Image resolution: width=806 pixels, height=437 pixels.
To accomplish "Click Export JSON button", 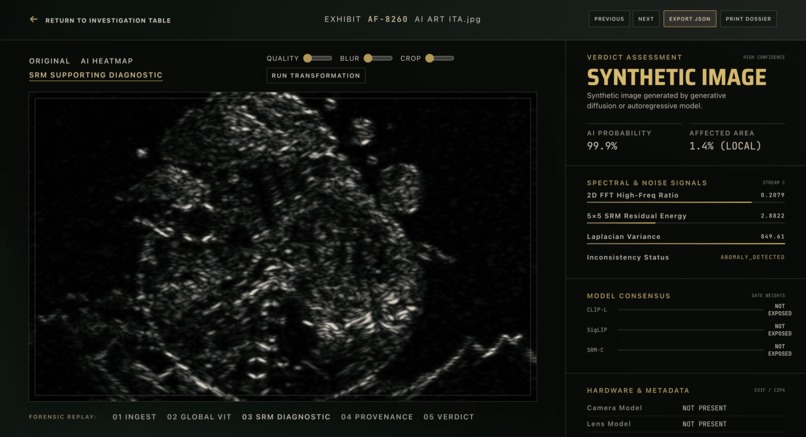I will coord(689,19).
